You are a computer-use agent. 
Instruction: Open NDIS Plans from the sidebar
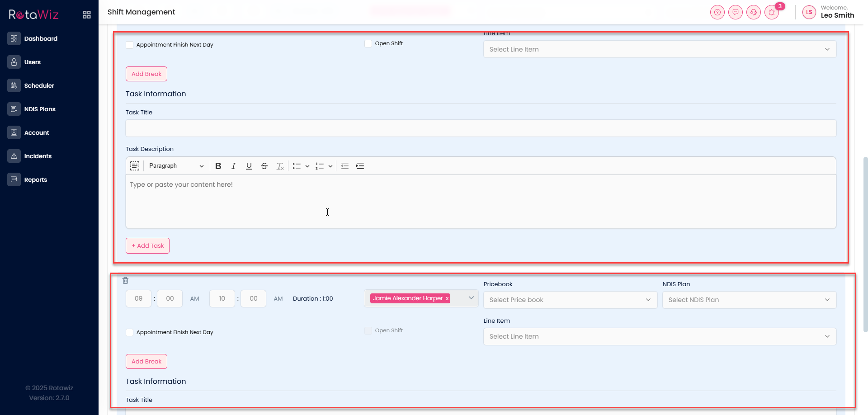click(x=40, y=109)
